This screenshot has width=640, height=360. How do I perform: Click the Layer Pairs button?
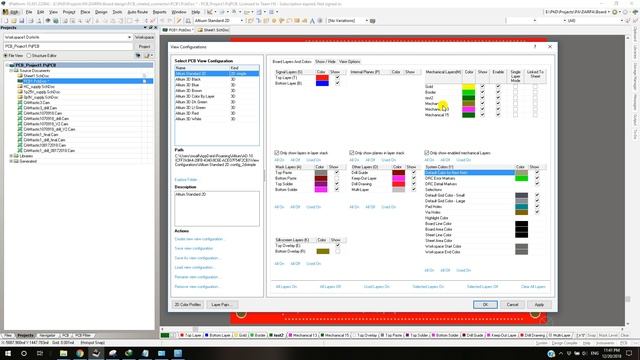pyautogui.click(x=221, y=304)
